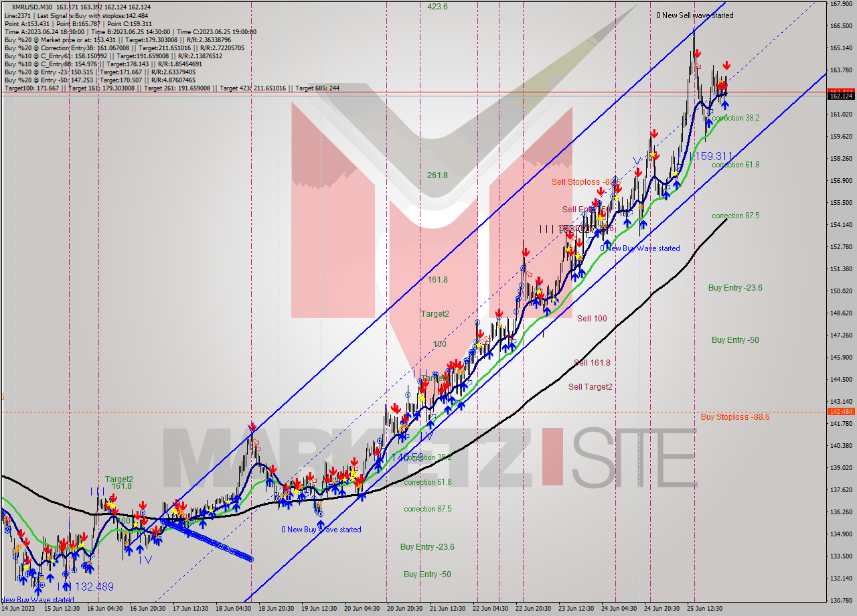The width and height of the screenshot is (857, 616).
Task: Click the 167.900 price axis value
Action: (841, 4)
